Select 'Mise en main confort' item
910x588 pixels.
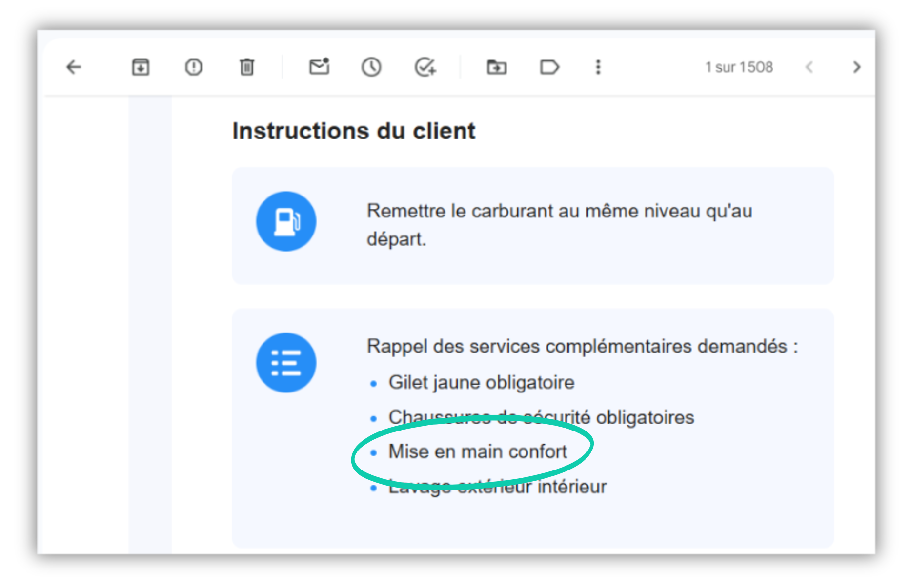[x=478, y=451]
